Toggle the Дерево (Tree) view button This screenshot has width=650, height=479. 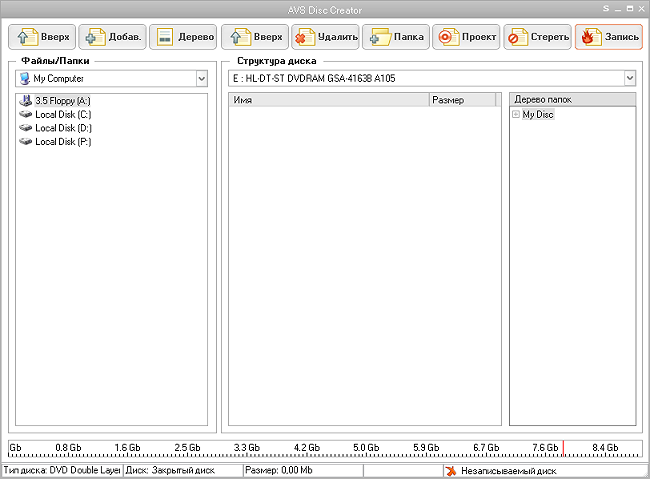(x=183, y=37)
